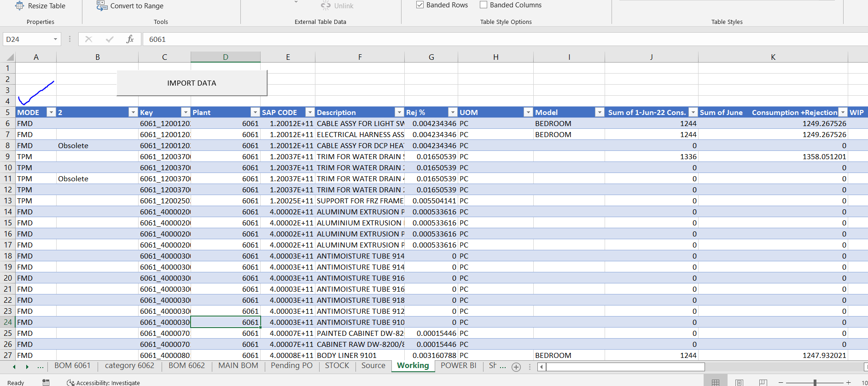This screenshot has width=868, height=386.
Task: Switch to the MAIN BOM sheet tab
Action: click(238, 366)
